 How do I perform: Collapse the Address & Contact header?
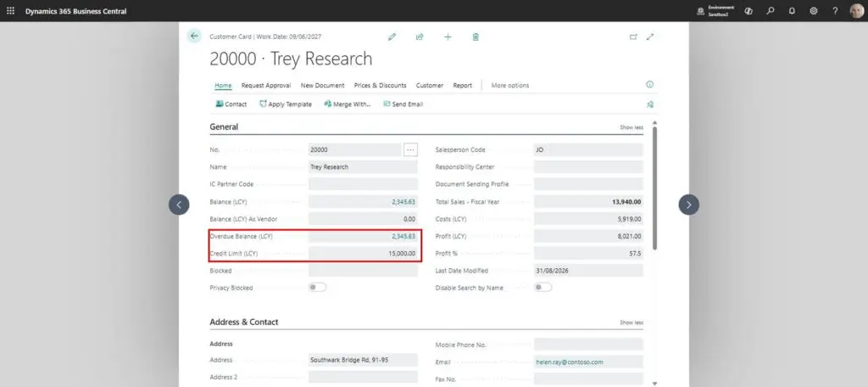click(x=243, y=322)
